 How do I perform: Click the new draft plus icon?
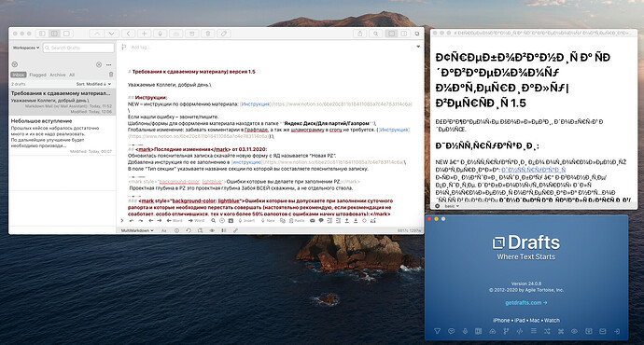click(144, 34)
